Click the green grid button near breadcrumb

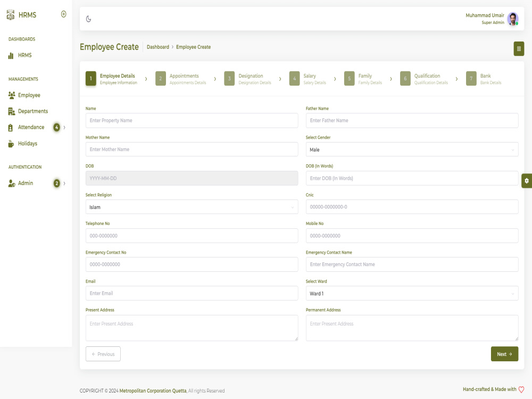(x=518, y=49)
